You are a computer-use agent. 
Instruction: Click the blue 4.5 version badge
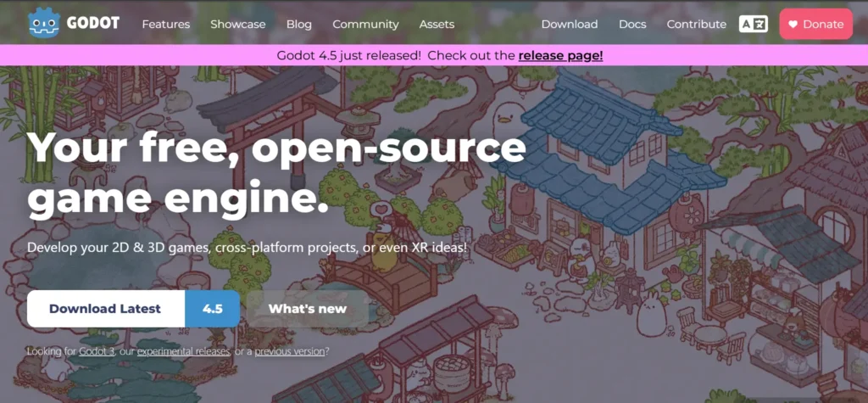coord(213,309)
